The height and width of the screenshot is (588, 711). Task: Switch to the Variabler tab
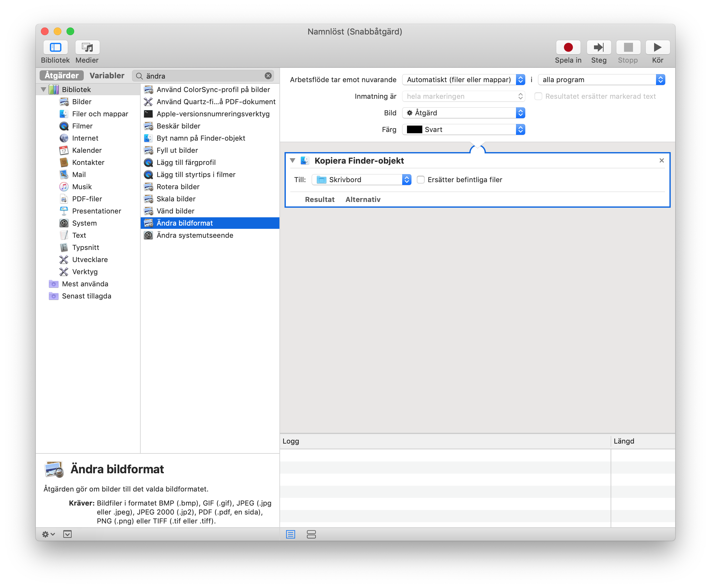107,75
